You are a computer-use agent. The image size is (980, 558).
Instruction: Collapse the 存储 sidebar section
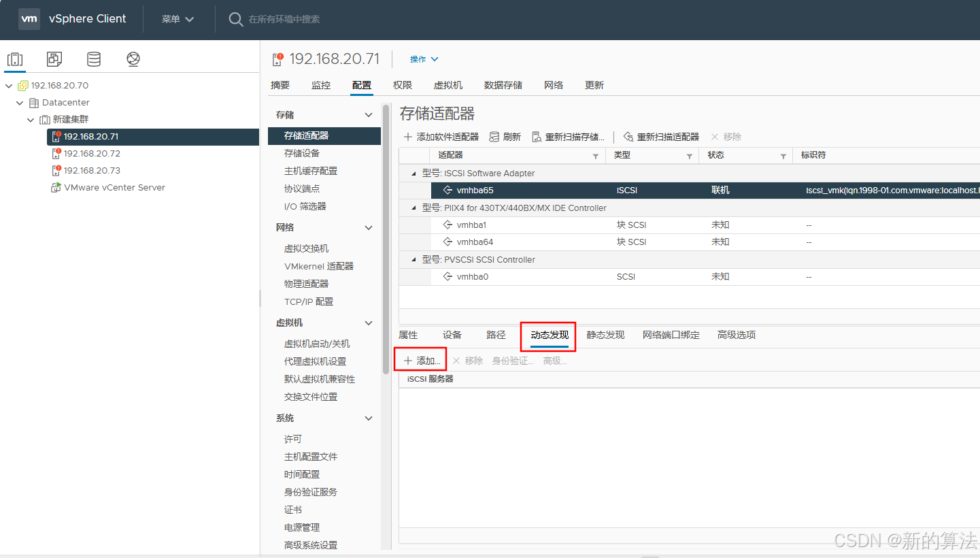[369, 115]
